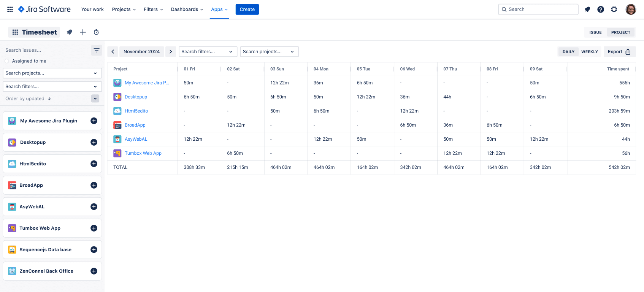The image size is (644, 292).
Task: Click plus on Html5edito sidebar card
Action: coord(94,164)
